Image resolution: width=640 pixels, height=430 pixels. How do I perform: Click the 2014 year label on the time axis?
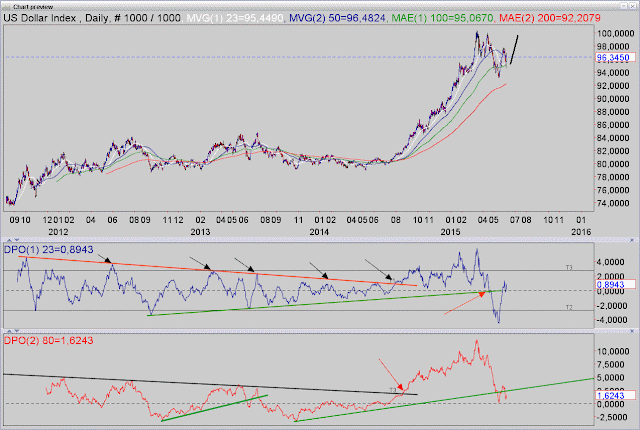tap(319, 232)
